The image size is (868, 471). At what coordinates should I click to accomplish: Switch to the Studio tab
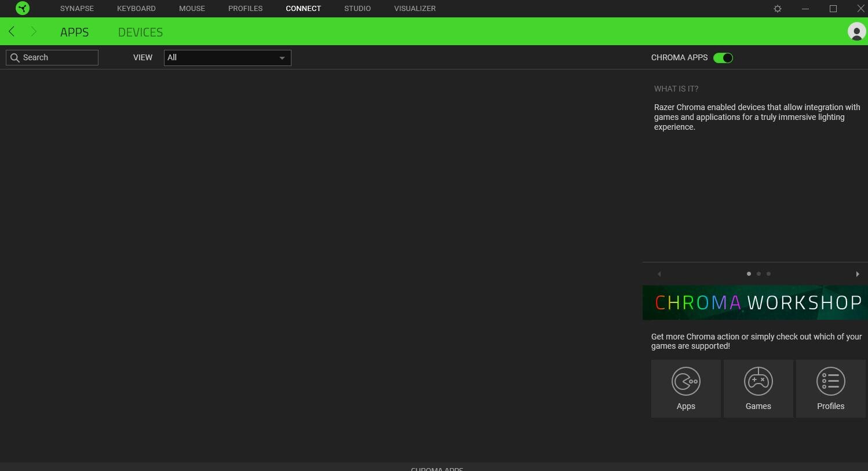click(358, 9)
